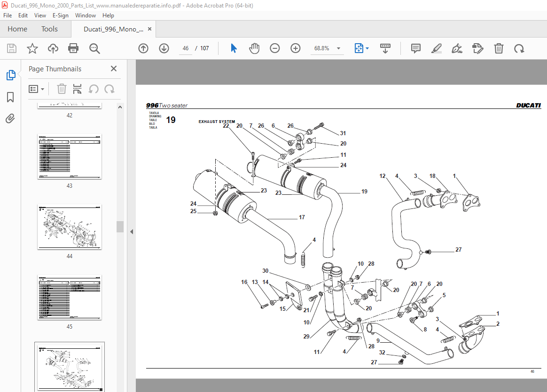Viewport: 547px width, 392px height.
Task: Zoom in with the plus button
Action: 296,48
